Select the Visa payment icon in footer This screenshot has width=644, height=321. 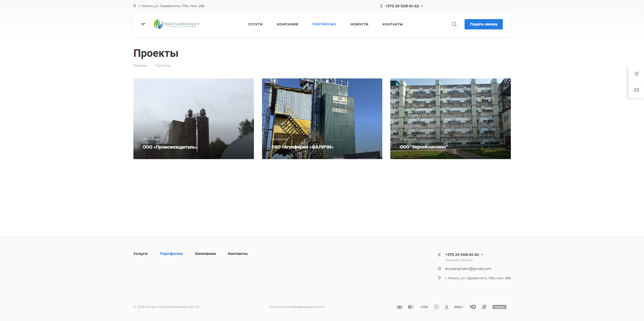point(424,307)
